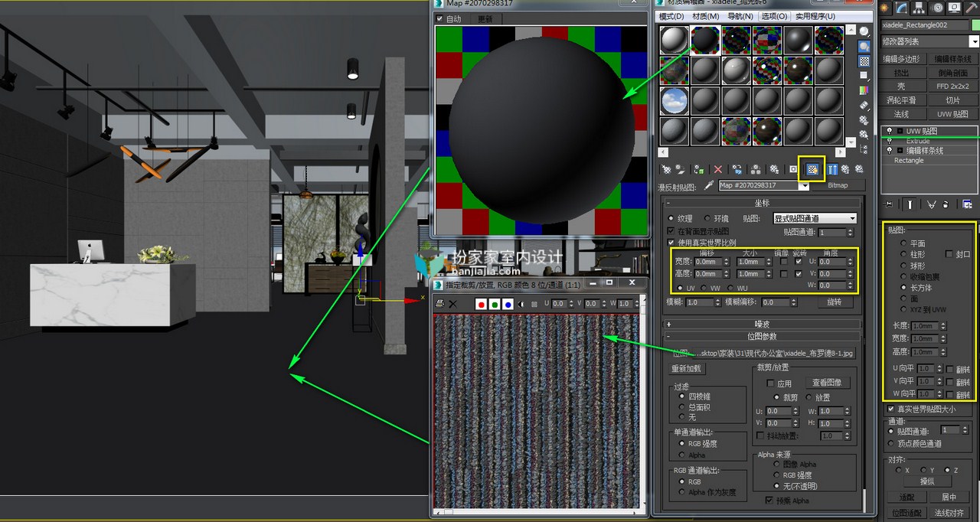
Task: Click bitmap file path button
Action: (x=773, y=353)
